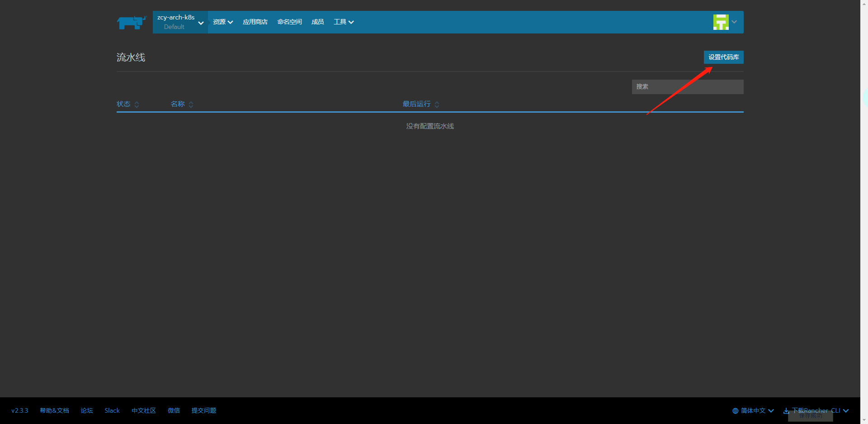Screen dimensions: 868x424
Task: Sort pipelines by 名称 column
Action: pyautogui.click(x=182, y=104)
